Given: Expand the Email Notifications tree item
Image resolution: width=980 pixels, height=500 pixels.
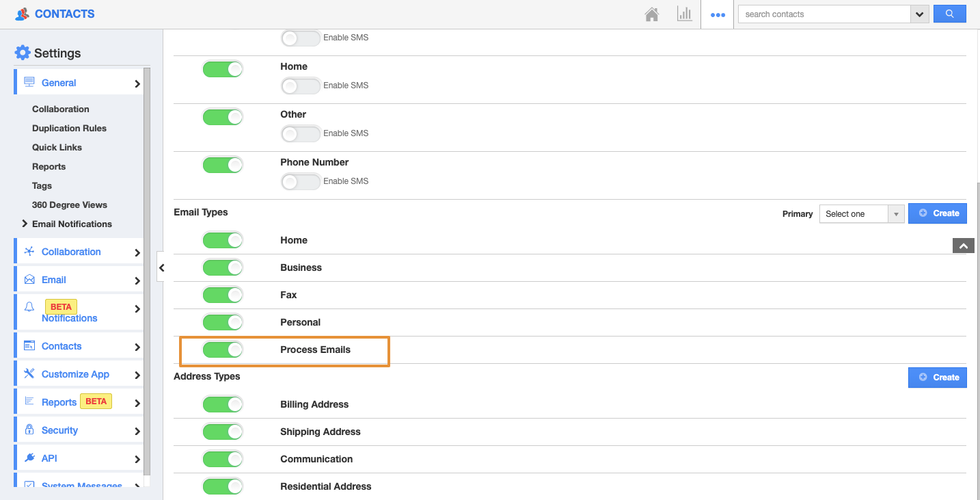Looking at the screenshot, I should 25,224.
